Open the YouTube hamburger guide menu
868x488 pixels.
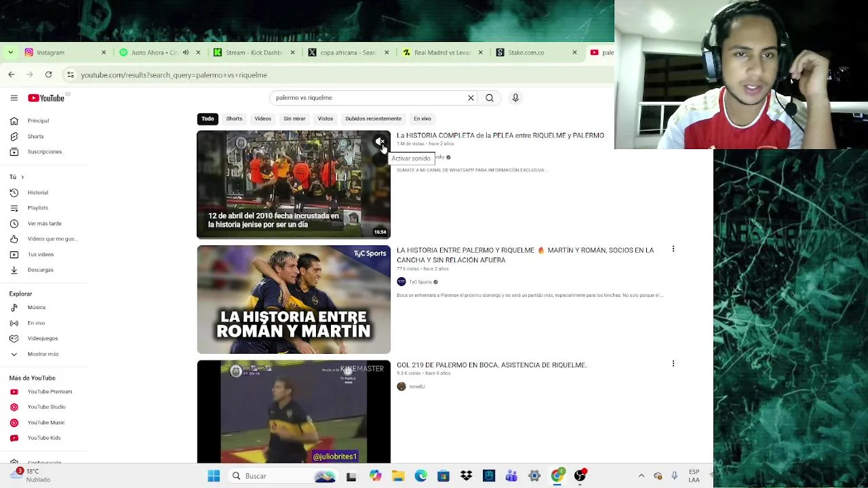14,98
